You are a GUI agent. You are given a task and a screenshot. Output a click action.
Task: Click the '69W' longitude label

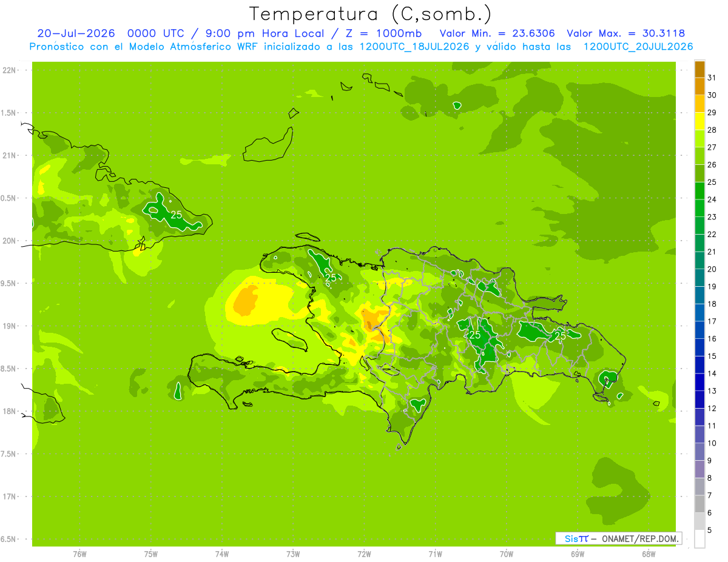click(578, 554)
